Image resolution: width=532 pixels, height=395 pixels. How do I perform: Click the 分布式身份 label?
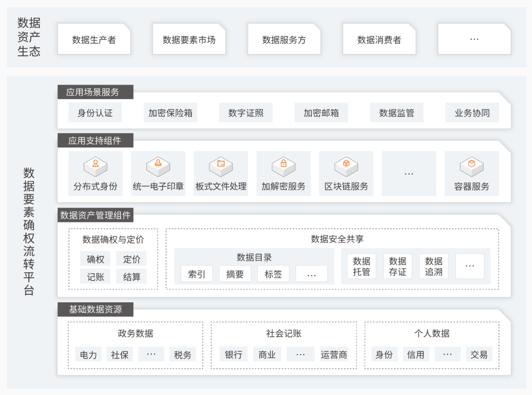pos(96,186)
